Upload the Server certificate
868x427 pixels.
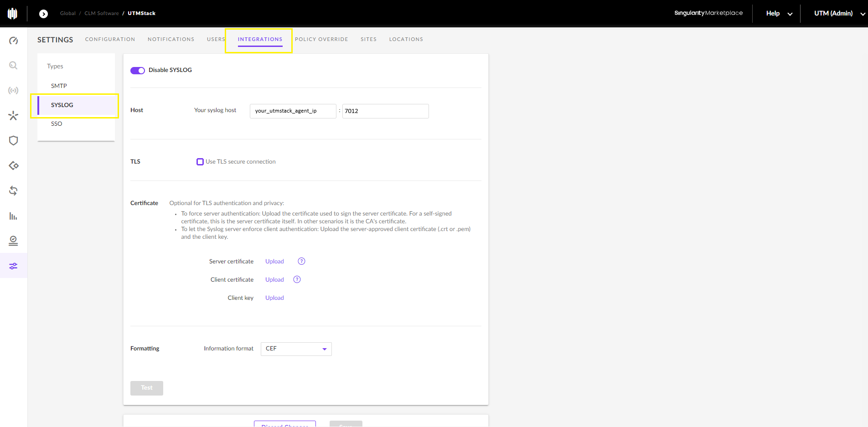coord(274,262)
